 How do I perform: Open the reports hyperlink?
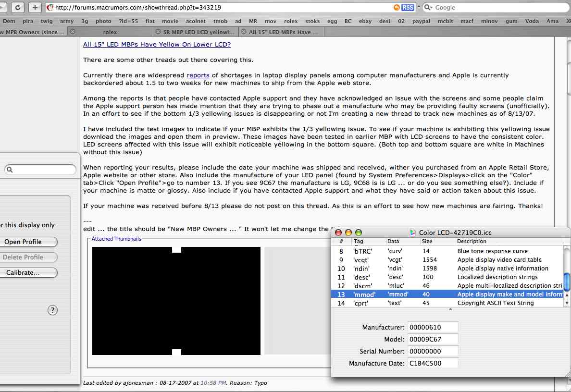198,75
